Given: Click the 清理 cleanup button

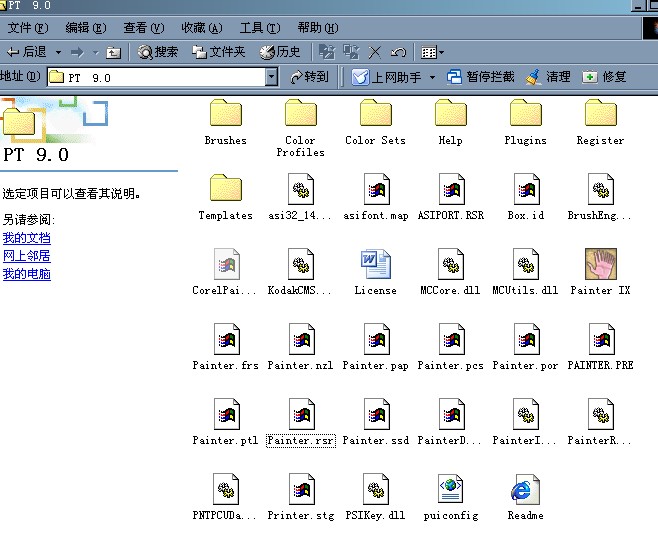Looking at the screenshot, I should (548, 77).
